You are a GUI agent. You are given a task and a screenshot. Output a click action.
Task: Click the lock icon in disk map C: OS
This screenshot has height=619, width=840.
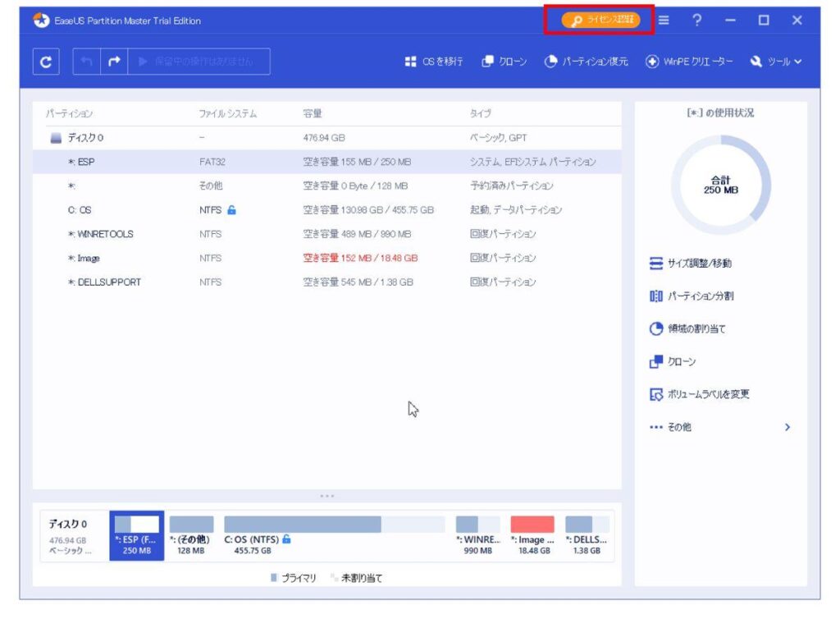click(286, 539)
